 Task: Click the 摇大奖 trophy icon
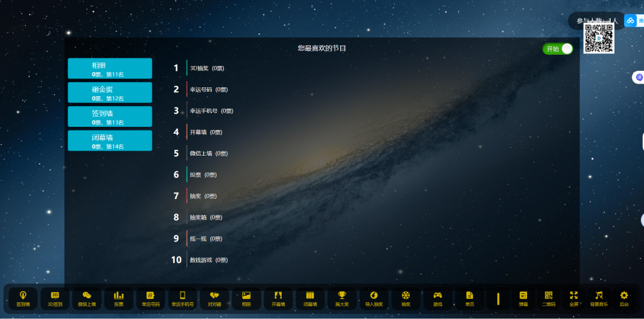pos(341,298)
